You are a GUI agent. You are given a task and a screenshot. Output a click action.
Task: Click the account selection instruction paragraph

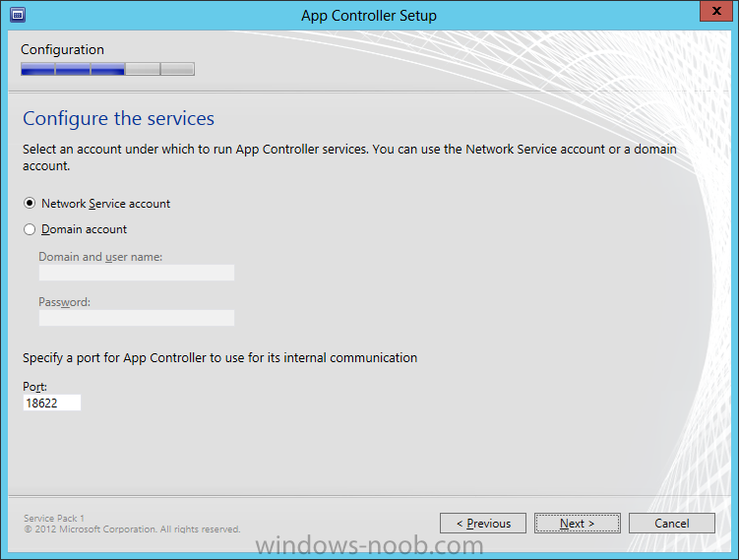coord(349,157)
